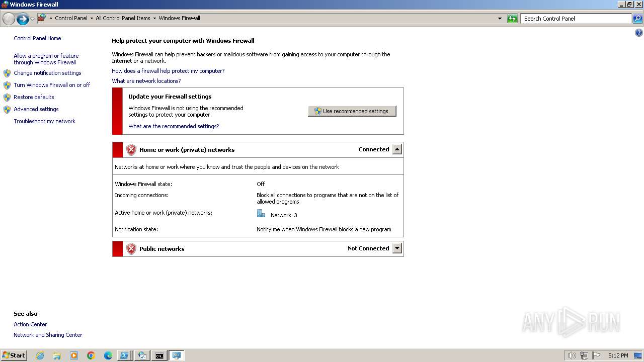This screenshot has width=644, height=362.
Task: Open the Start menu
Action: (x=14, y=355)
